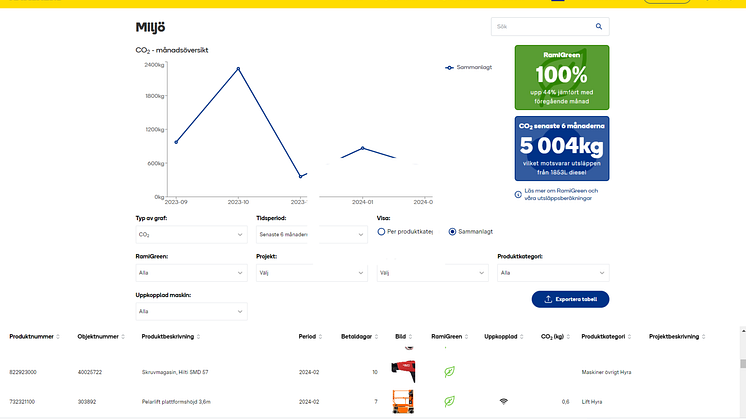
Task: Sort by Produktkategori column arrows
Action: point(629,337)
